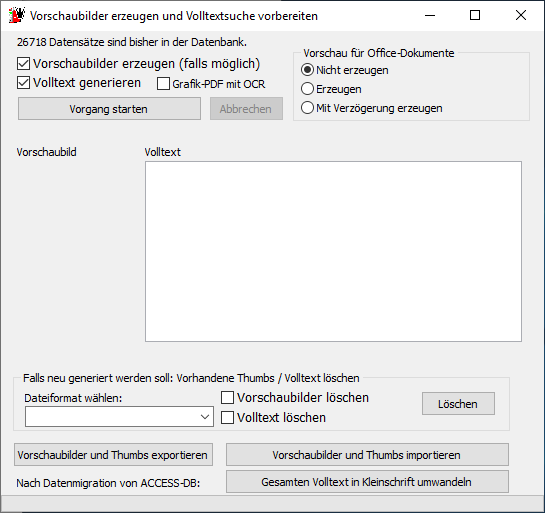545x513 pixels.
Task: Click into the Dateiformat combo box field
Action: click(119, 416)
